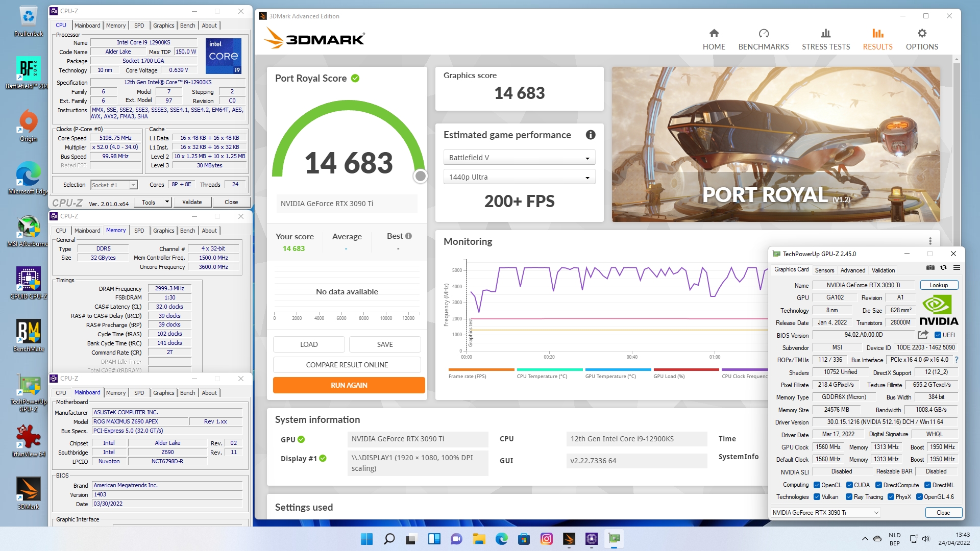Click the orange RUN AGAIN button
Image resolution: width=980 pixels, height=551 pixels.
coord(349,385)
